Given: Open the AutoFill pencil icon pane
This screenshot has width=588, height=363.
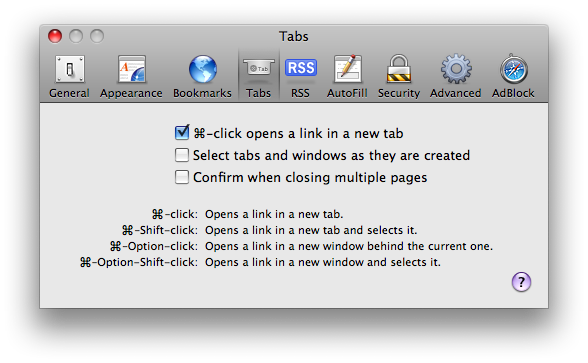Looking at the screenshot, I should 347,76.
